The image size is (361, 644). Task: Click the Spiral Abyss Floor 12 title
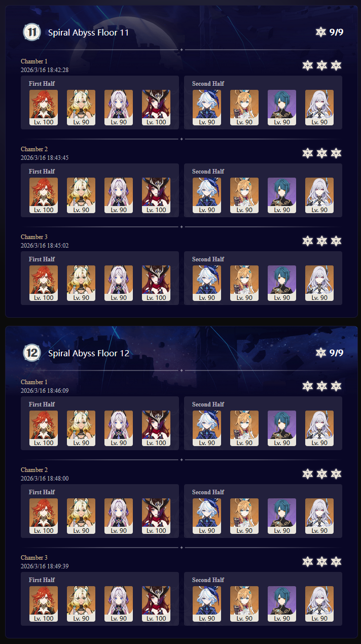89,353
